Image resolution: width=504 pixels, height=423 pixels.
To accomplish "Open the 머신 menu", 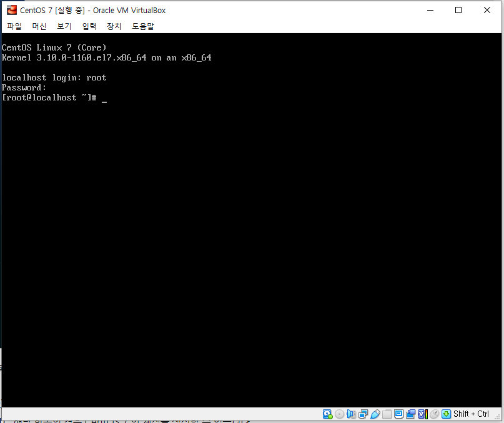I will [39, 26].
